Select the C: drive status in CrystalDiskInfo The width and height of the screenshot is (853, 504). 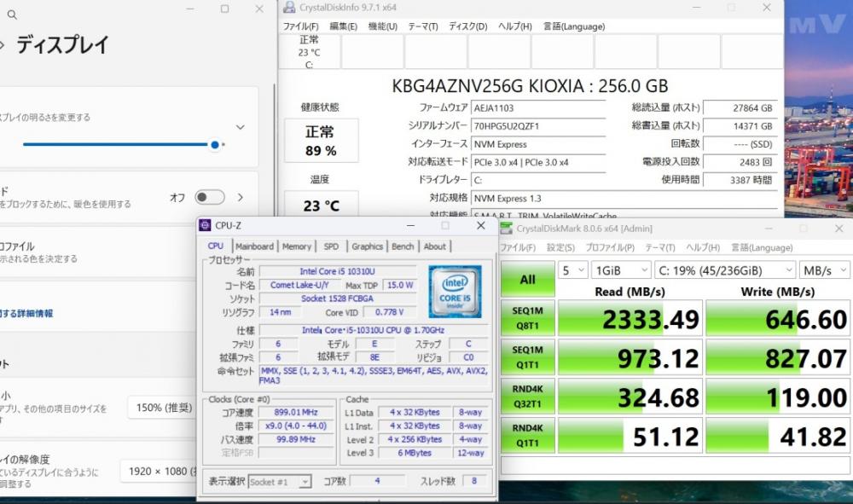309,52
